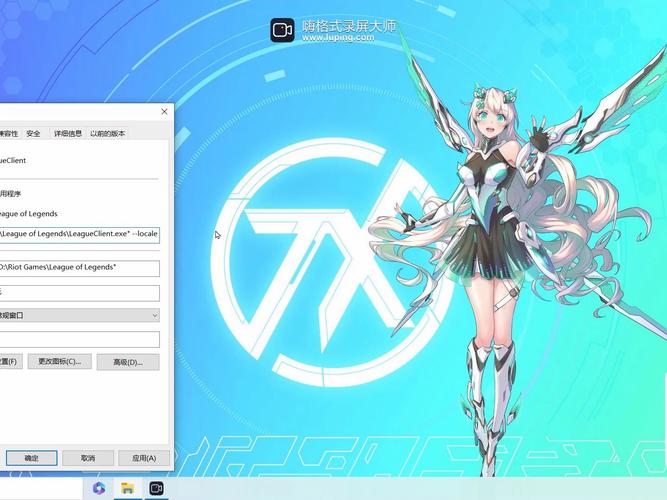Close the properties dialog with the X

pyautogui.click(x=164, y=111)
